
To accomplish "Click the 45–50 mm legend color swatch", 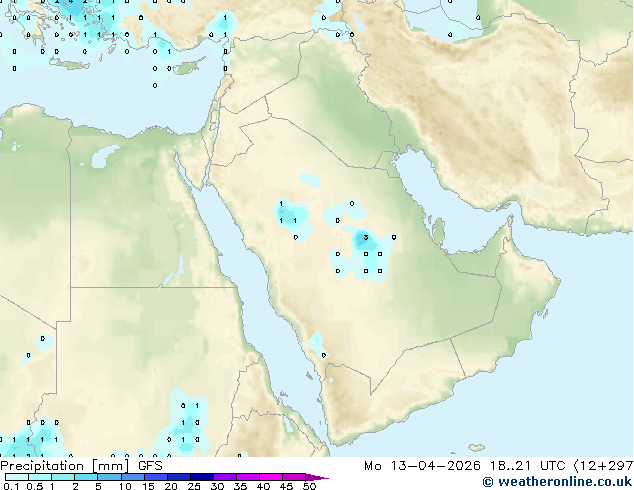I will (294, 477).
